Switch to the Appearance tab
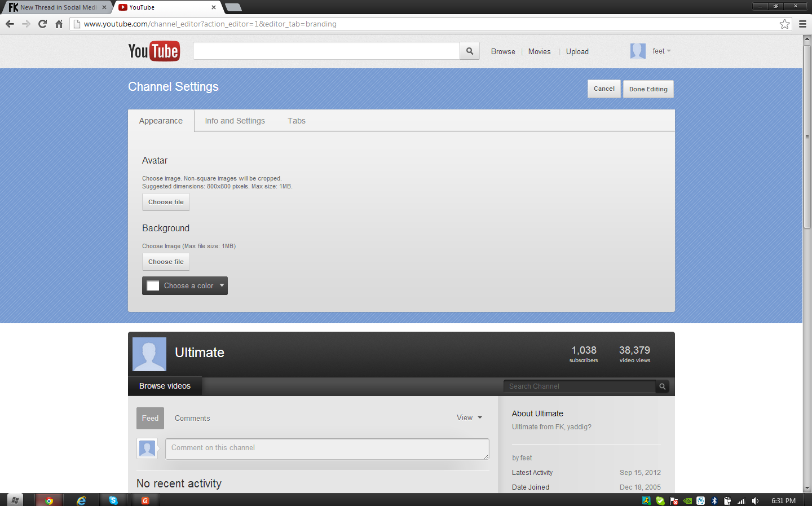 point(161,121)
